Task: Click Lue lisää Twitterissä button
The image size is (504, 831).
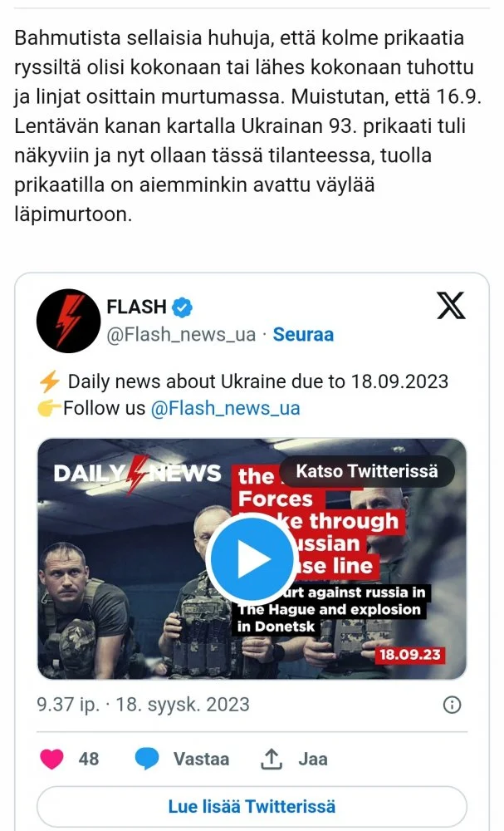Action: tap(252, 807)
